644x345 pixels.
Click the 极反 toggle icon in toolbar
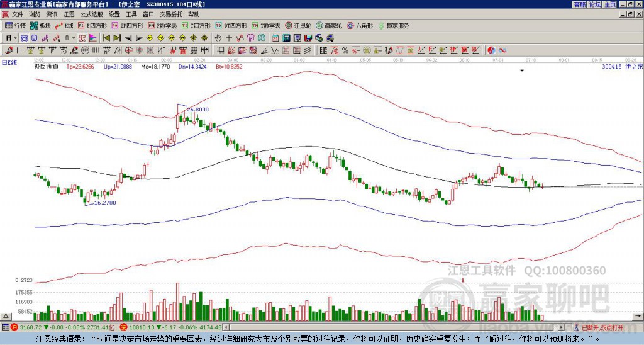(82, 38)
